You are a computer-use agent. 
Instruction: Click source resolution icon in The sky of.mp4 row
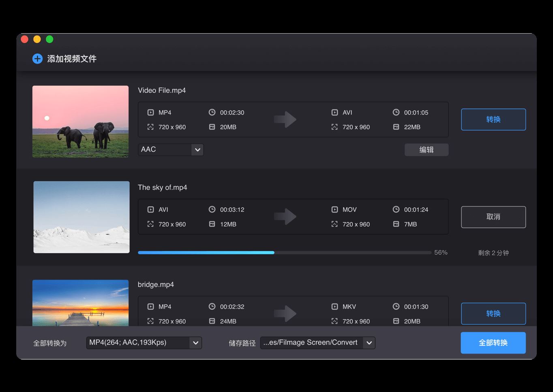150,224
